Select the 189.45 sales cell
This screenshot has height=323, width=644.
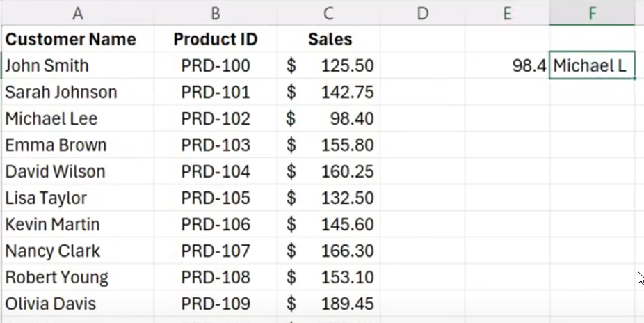(x=346, y=304)
